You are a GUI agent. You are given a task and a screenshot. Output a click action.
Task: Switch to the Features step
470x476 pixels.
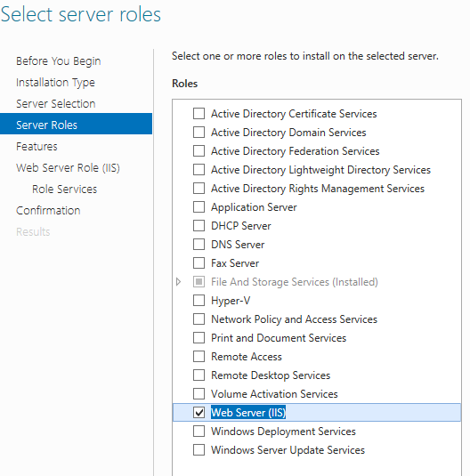36,147
